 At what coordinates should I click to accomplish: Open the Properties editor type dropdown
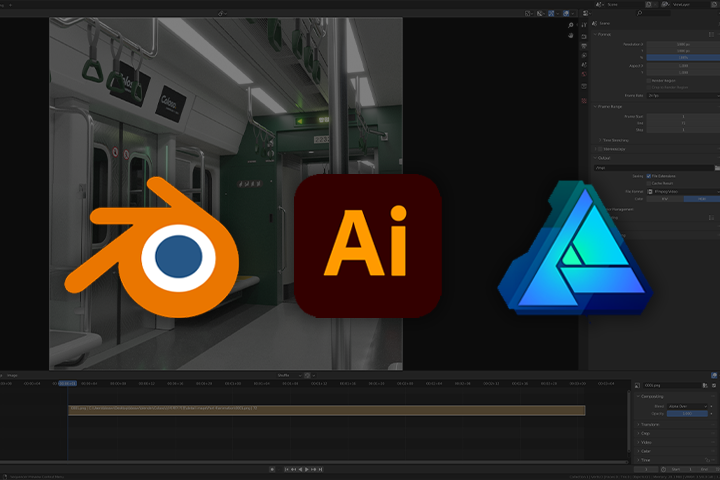click(586, 13)
